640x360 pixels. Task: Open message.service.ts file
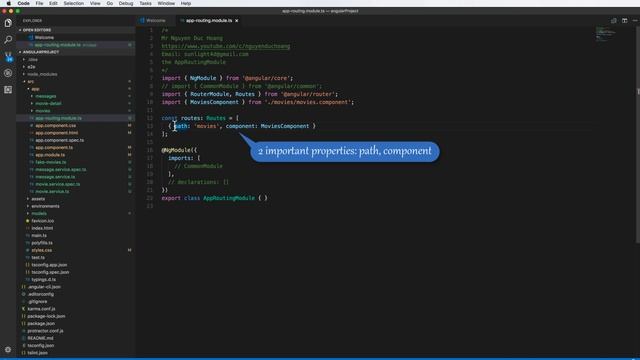point(55,177)
